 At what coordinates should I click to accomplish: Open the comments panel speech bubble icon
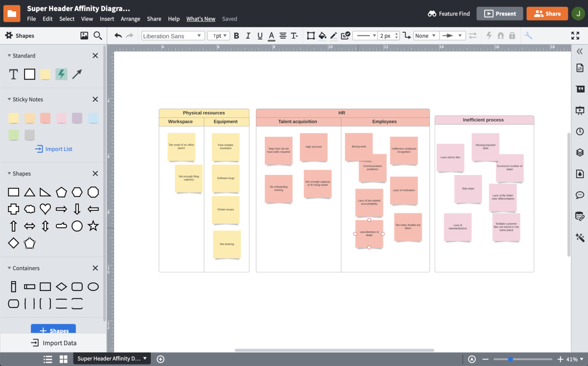pyautogui.click(x=580, y=195)
